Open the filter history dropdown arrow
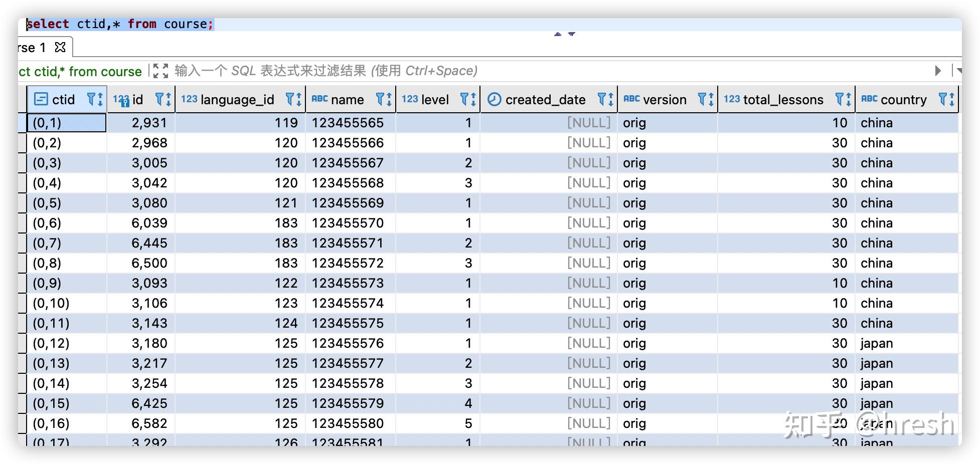Image resolution: width=980 pixels, height=464 pixels. [959, 71]
